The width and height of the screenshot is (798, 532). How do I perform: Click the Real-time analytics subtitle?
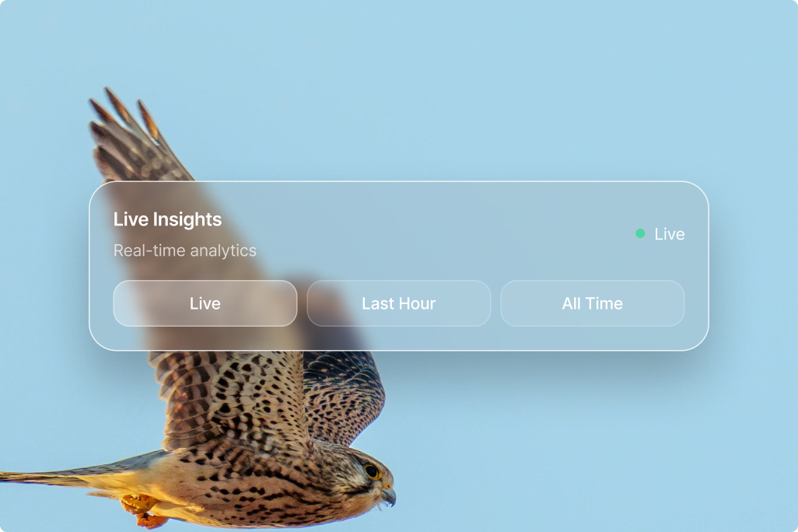tap(185, 250)
